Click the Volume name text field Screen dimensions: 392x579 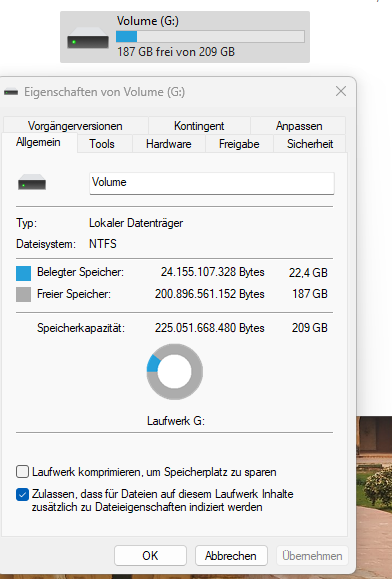[x=212, y=183]
